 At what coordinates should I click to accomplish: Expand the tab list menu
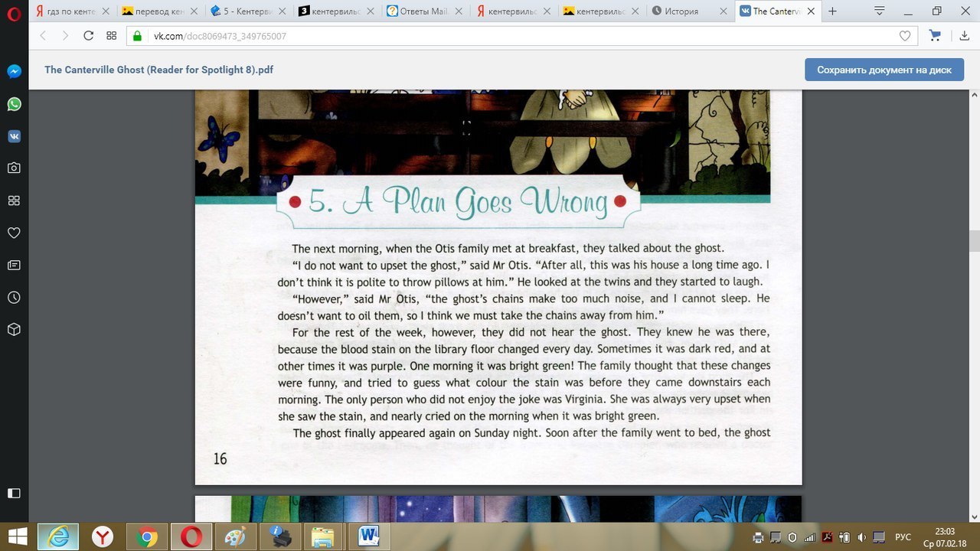click(x=880, y=11)
